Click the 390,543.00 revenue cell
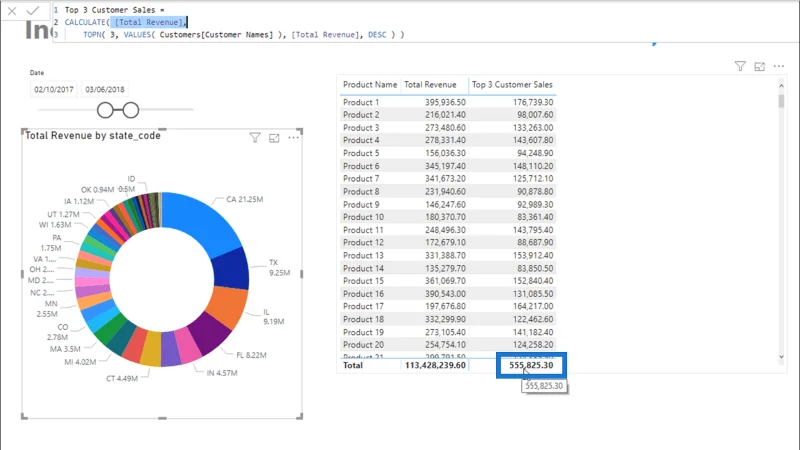The height and width of the screenshot is (450, 800). tap(445, 293)
